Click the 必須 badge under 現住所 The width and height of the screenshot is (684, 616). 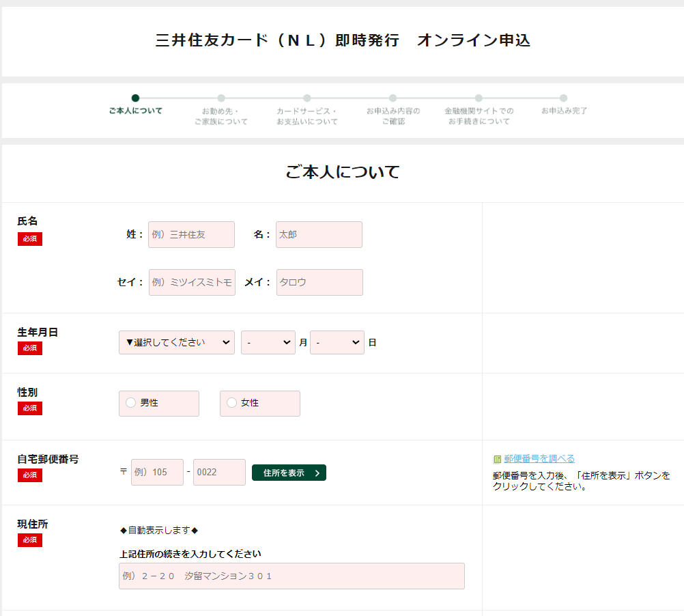tap(30, 540)
